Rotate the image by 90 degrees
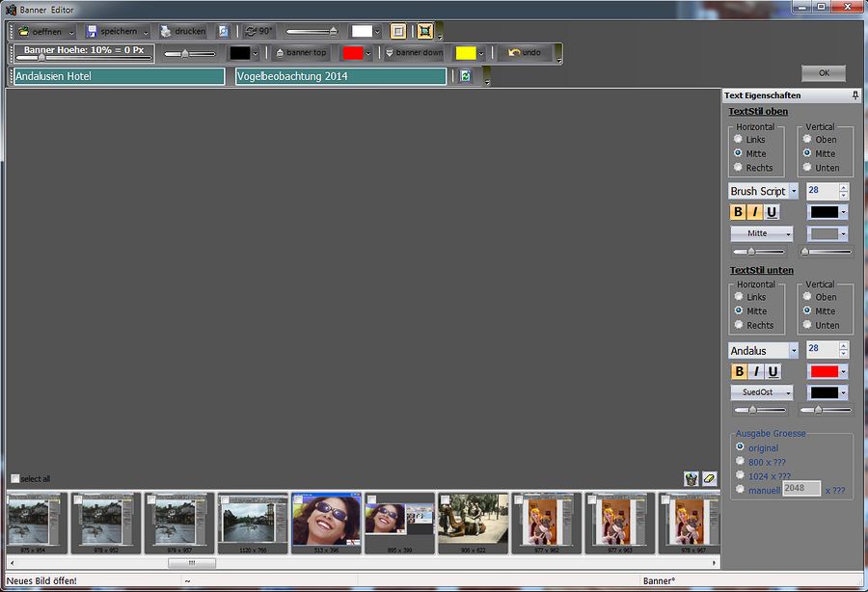The height and width of the screenshot is (592, 868). coord(258,32)
